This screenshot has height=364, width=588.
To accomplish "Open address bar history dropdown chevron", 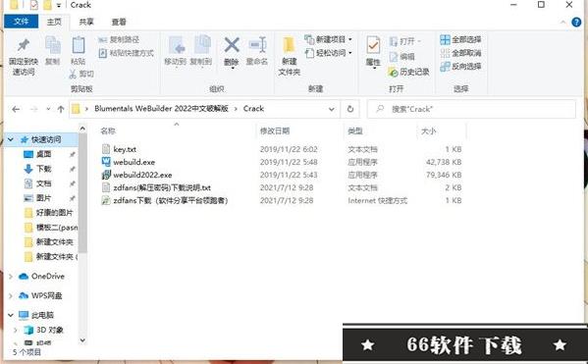I will [332, 109].
